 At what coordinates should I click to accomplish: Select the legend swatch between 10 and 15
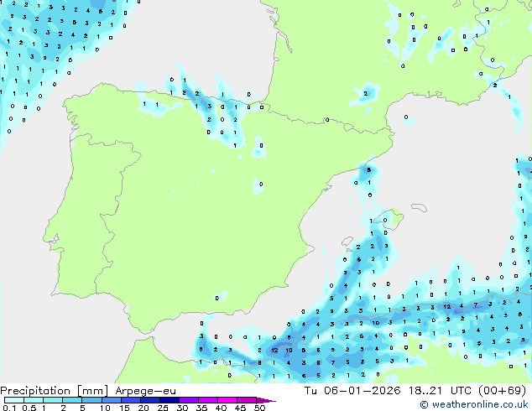(x=112, y=400)
